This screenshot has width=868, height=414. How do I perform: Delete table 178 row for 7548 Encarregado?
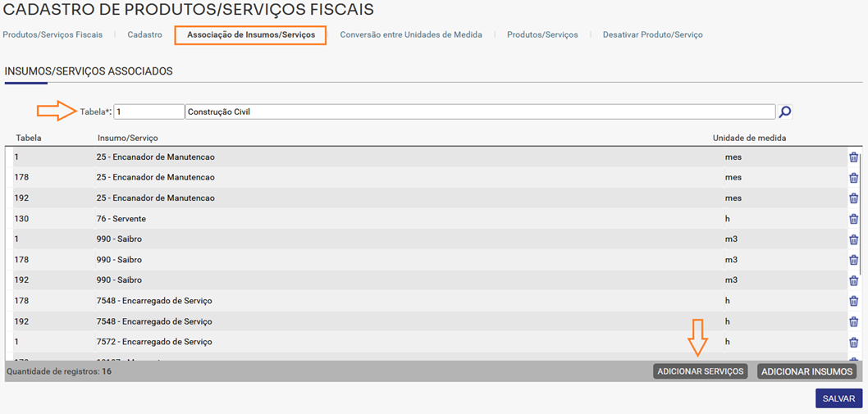853,301
